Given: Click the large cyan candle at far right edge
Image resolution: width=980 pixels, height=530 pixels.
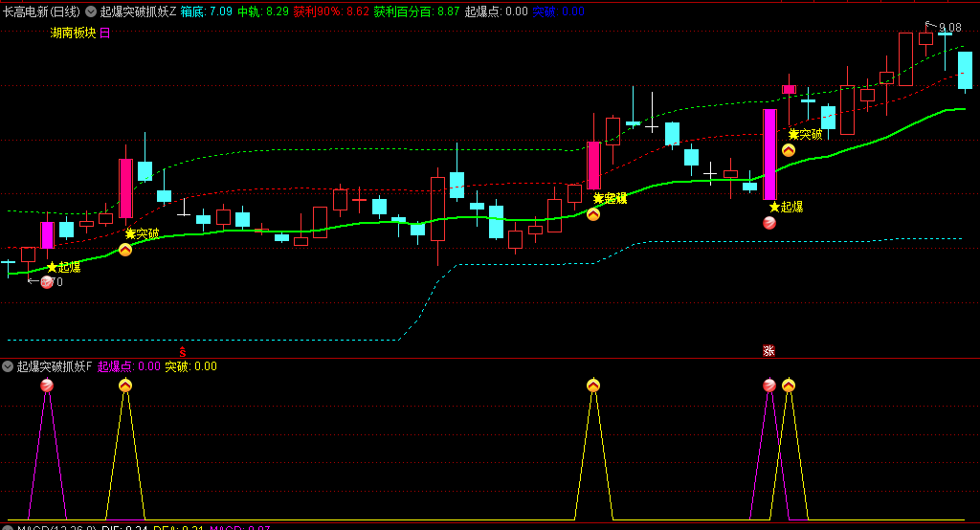Looking at the screenshot, I should [x=965, y=70].
